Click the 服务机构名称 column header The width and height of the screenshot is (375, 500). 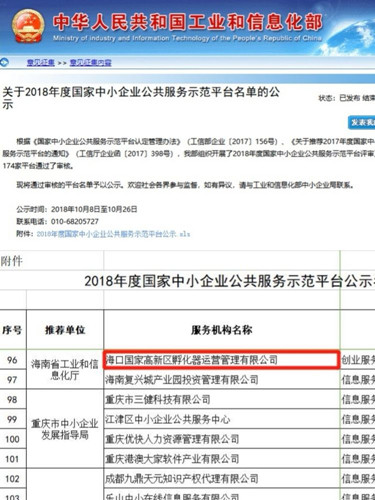pos(222,330)
